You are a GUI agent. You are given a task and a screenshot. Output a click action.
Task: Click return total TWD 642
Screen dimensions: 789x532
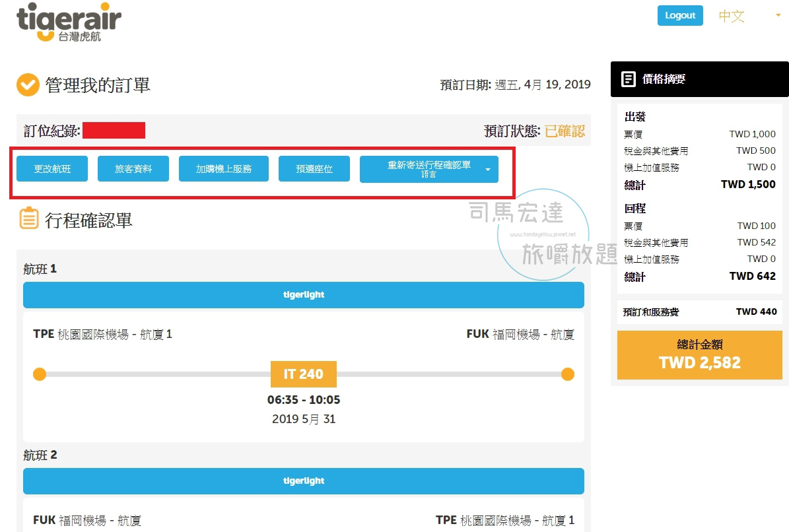753,276
